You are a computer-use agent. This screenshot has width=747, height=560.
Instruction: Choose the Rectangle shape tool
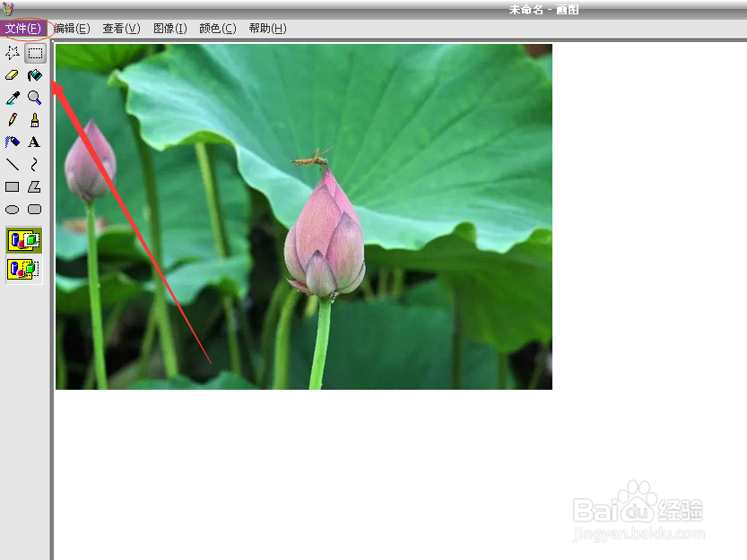[13, 186]
